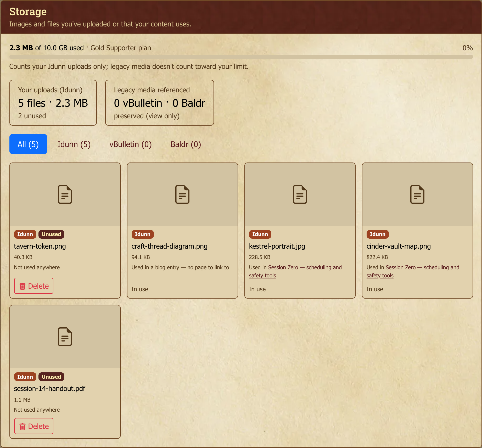
Task: Click the Idunn badge on craft-thread-diagram.png
Action: pyautogui.click(x=143, y=234)
